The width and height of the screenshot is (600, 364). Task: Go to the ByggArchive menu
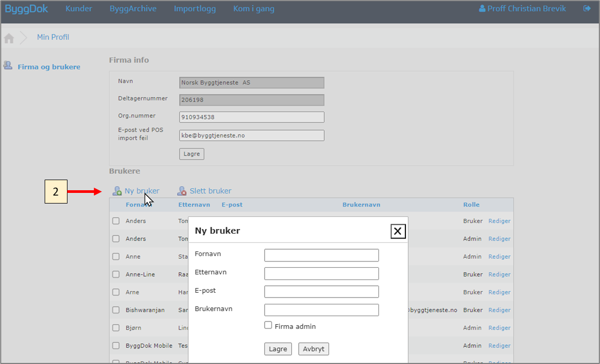click(x=133, y=9)
